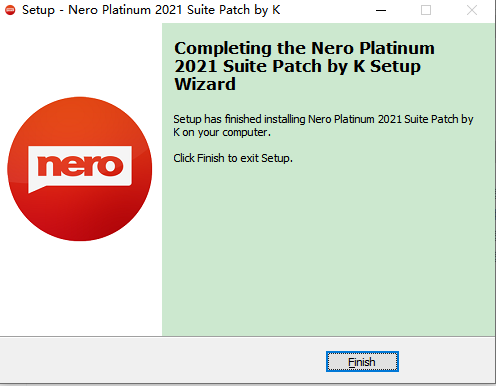This screenshot has height=386, width=496.
Task: Minimize the Setup window
Action: point(381,10)
